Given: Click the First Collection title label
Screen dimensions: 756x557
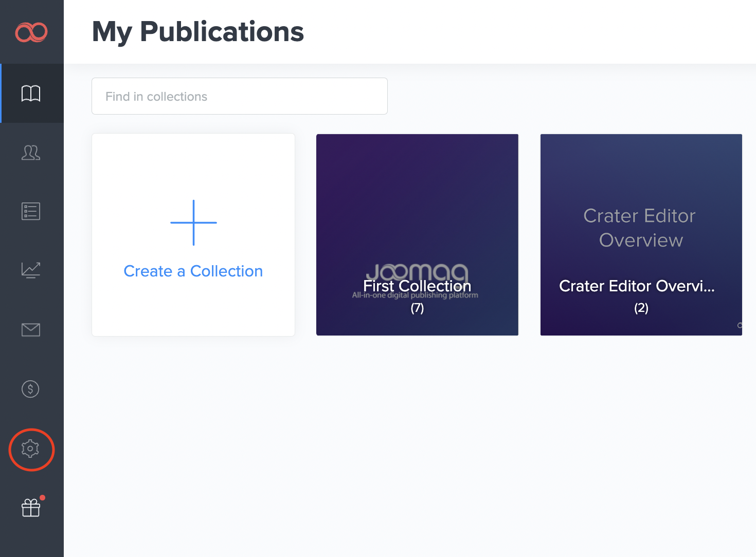Looking at the screenshot, I should point(417,286).
